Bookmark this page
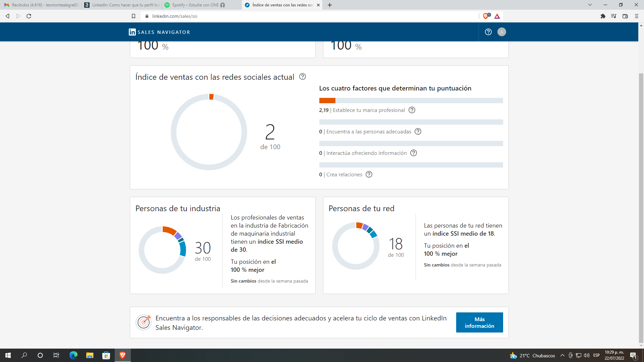The image size is (644, 362). [133, 16]
